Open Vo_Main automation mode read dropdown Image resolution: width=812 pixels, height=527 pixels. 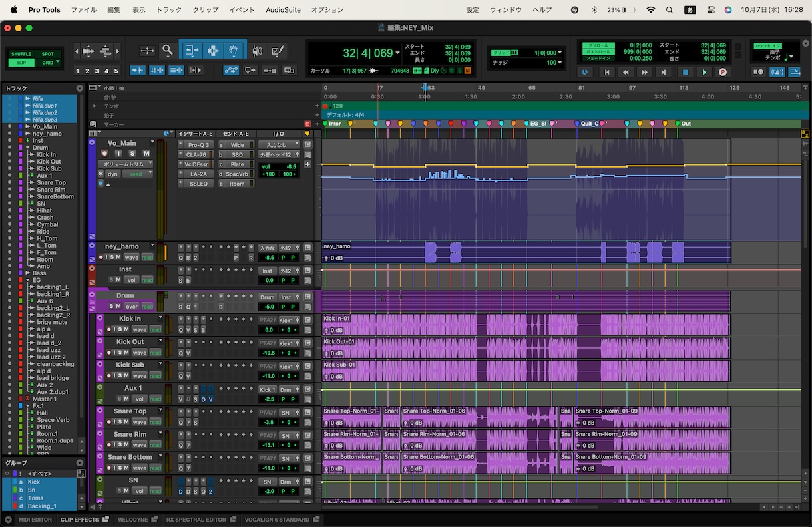coord(138,174)
